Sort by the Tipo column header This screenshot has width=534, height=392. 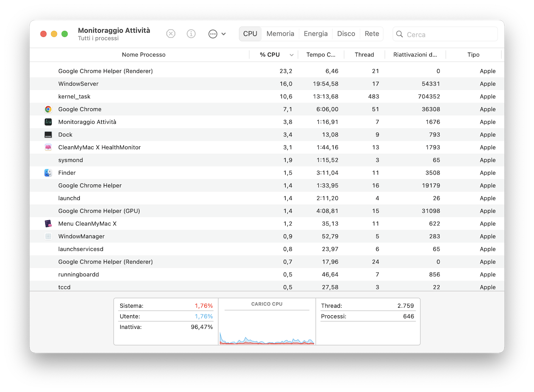[x=473, y=55]
